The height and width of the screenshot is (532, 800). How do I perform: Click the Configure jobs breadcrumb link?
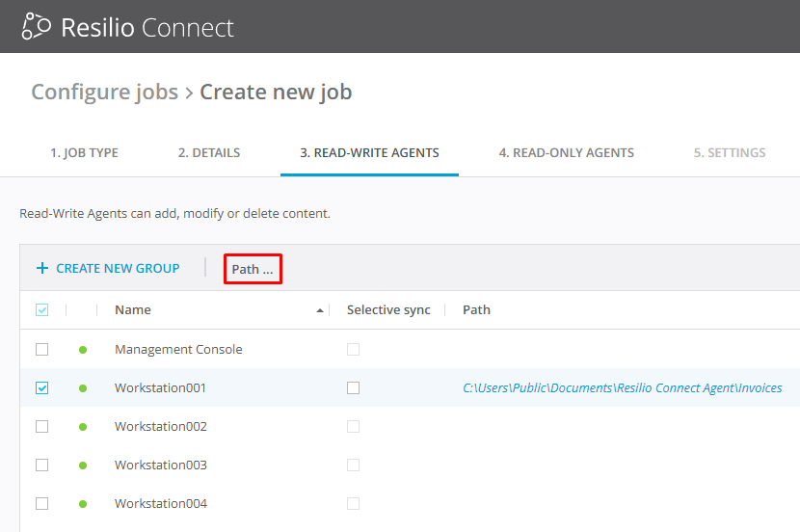[x=104, y=93]
